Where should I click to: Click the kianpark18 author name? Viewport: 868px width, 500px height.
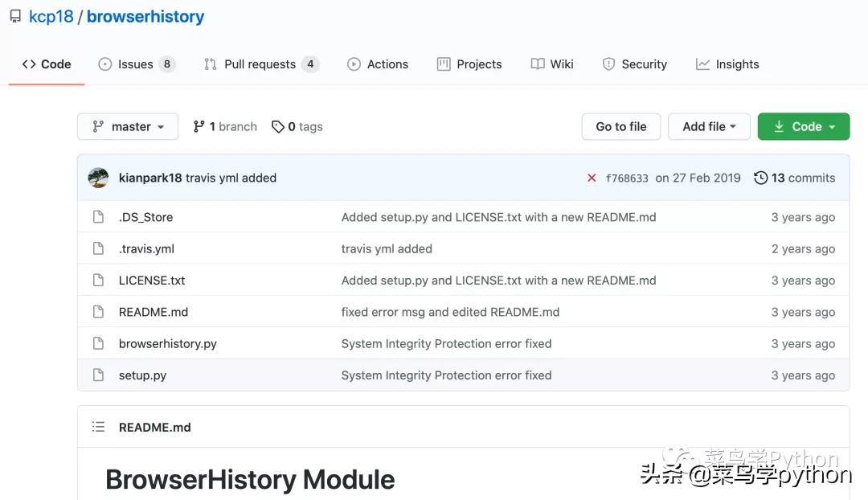point(150,178)
